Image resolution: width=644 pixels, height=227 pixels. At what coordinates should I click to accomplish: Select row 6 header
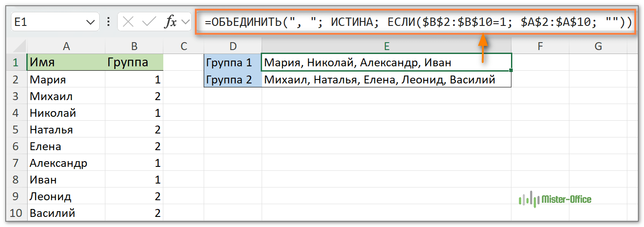pos(16,146)
